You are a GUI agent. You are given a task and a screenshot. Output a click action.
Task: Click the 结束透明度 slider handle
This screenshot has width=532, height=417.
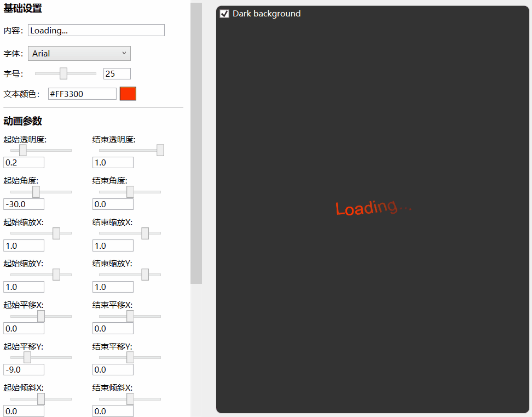[159, 150]
